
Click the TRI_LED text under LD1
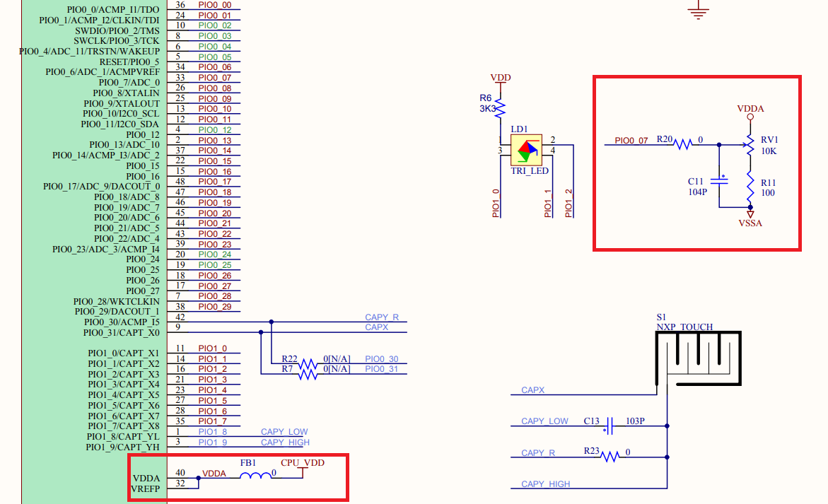530,171
